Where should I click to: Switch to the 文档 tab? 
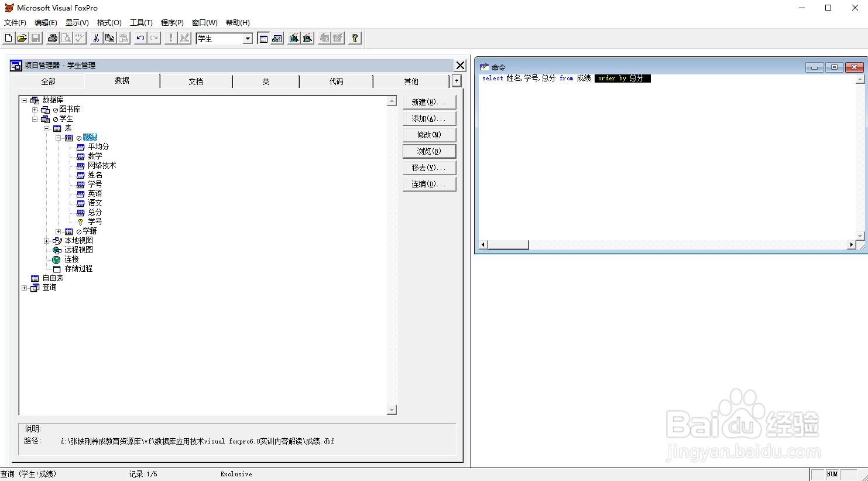tap(196, 81)
